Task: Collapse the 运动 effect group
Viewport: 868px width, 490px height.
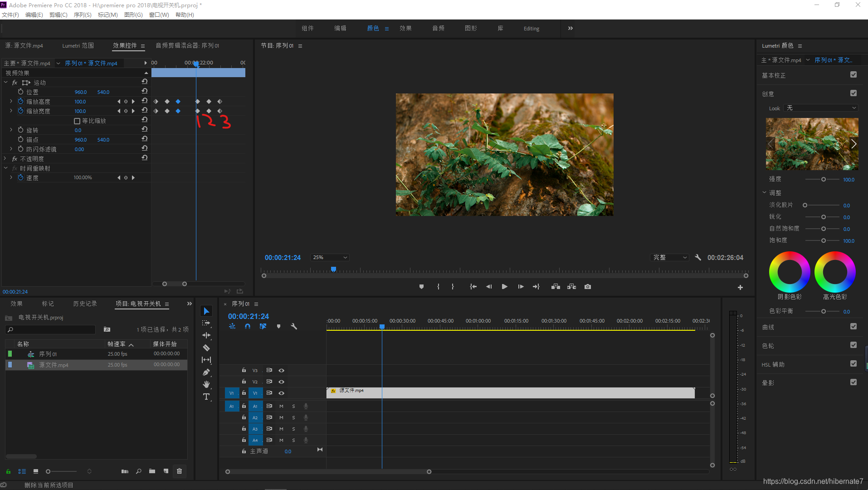Action: pyautogui.click(x=6, y=83)
